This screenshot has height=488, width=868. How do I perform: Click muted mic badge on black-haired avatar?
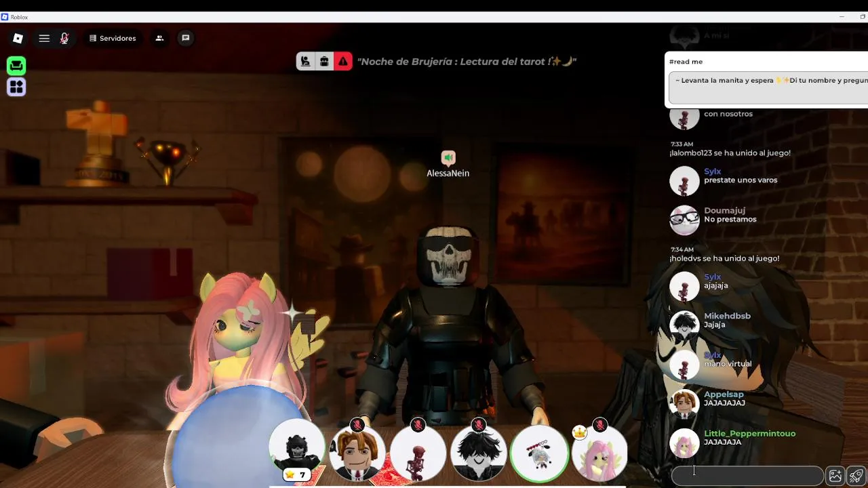[479, 425]
